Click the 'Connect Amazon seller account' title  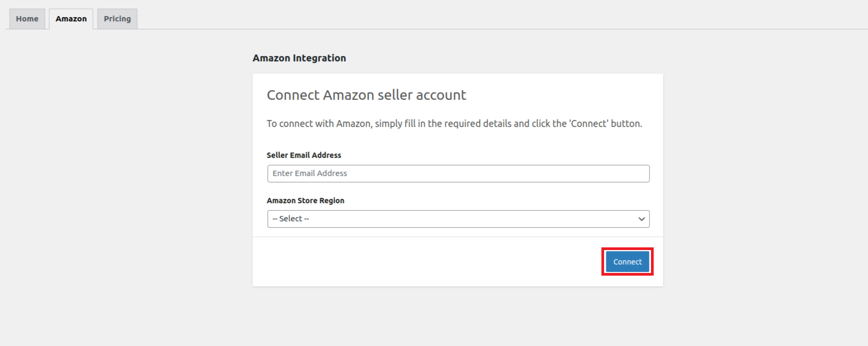[366, 95]
